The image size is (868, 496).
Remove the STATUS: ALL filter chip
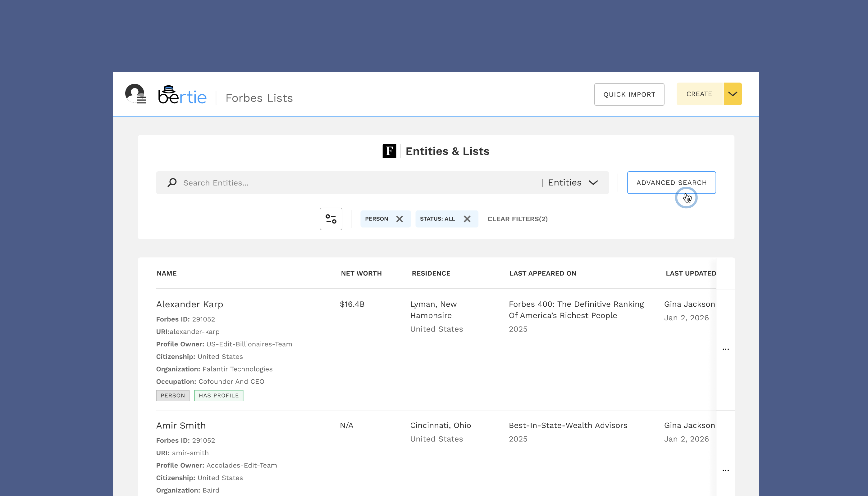pyautogui.click(x=467, y=219)
